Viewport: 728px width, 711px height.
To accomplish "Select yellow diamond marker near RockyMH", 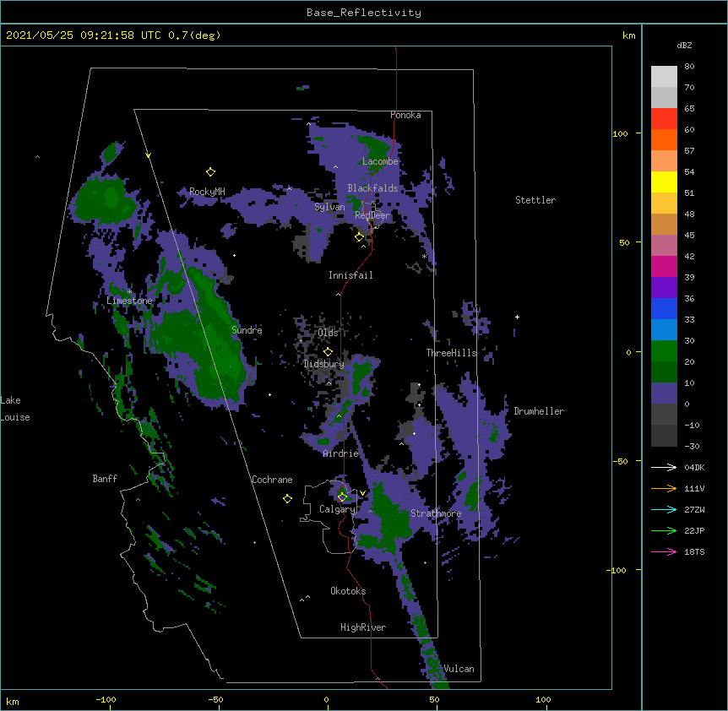I will [x=210, y=172].
